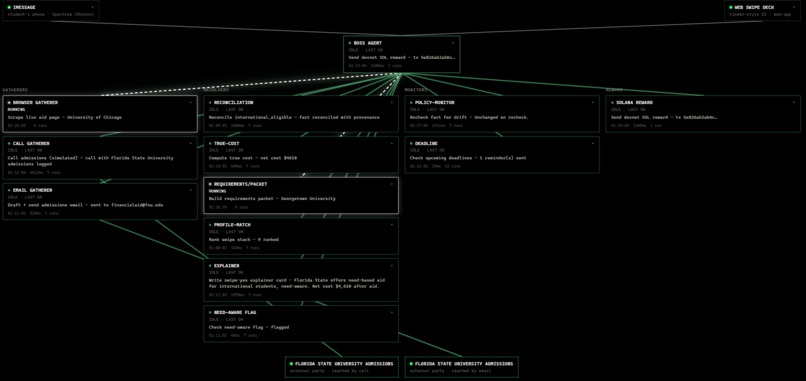Expand the Email Gatherer card caret
806x381 pixels.
click(190, 190)
